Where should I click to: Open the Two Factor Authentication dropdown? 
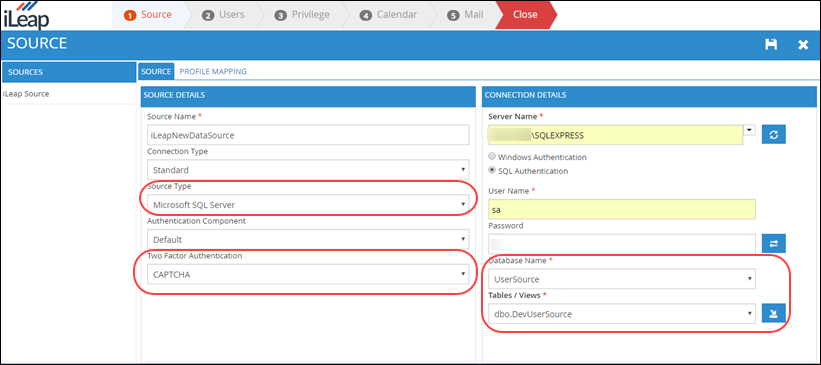[x=308, y=274]
